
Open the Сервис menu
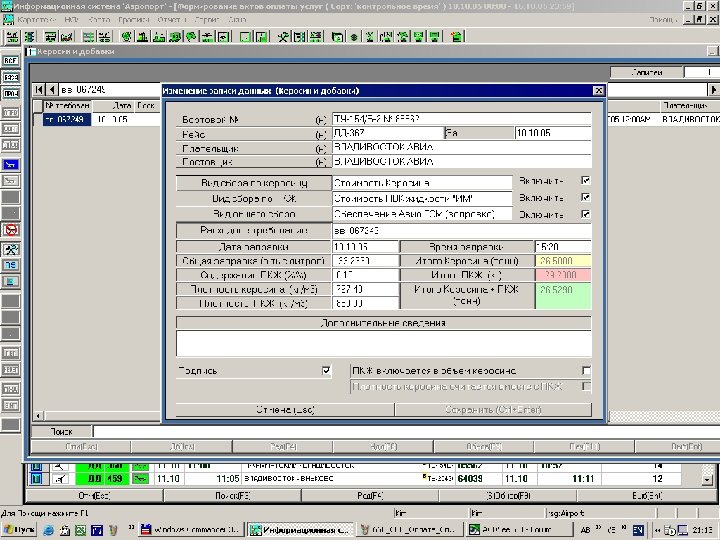pos(209,19)
